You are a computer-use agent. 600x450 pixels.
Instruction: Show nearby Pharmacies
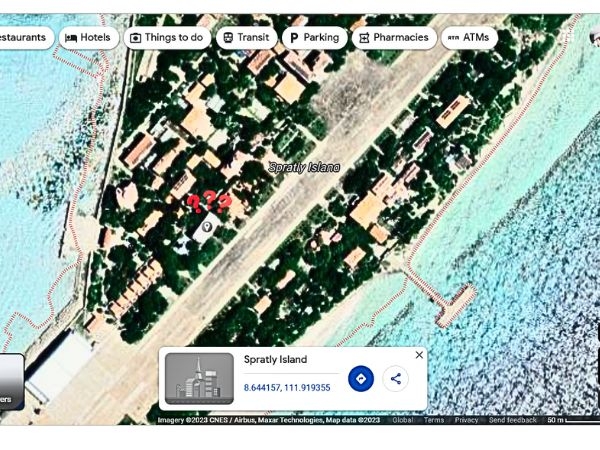394,38
